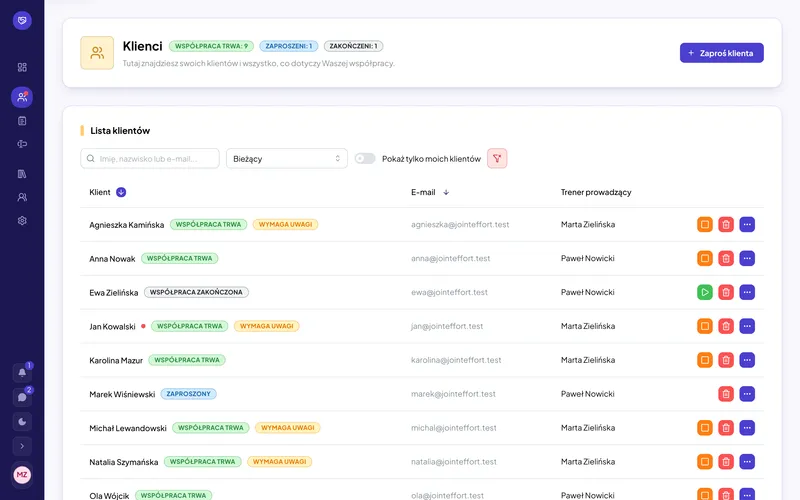
Task: Delete Ewa Zielińska with trash icon
Action: pyautogui.click(x=726, y=292)
